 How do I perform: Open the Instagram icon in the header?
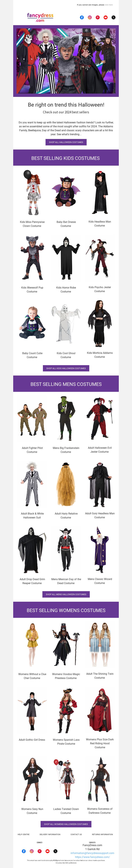[90, 18]
